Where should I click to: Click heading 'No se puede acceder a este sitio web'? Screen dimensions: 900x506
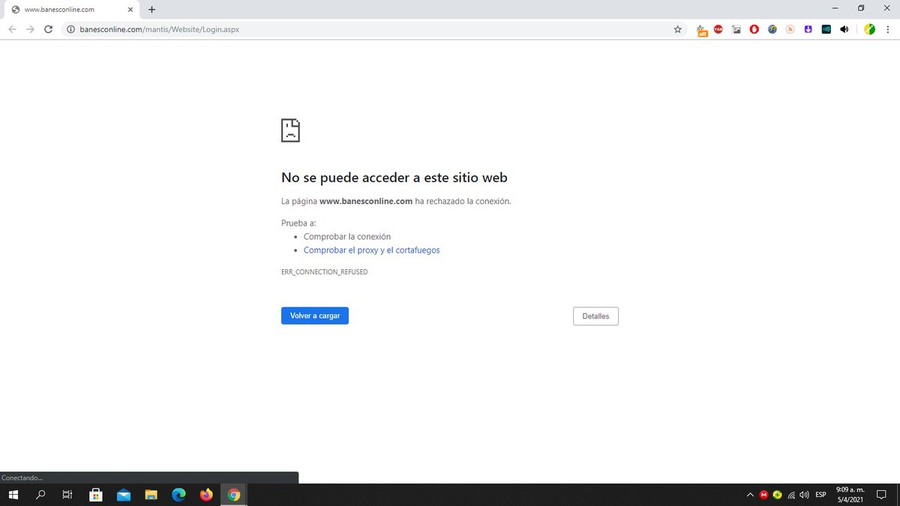click(394, 178)
